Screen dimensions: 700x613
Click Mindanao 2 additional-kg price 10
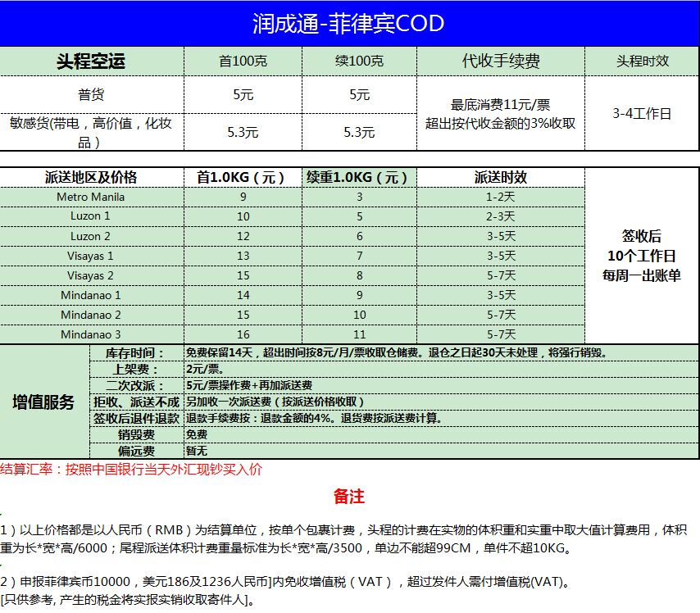359,315
